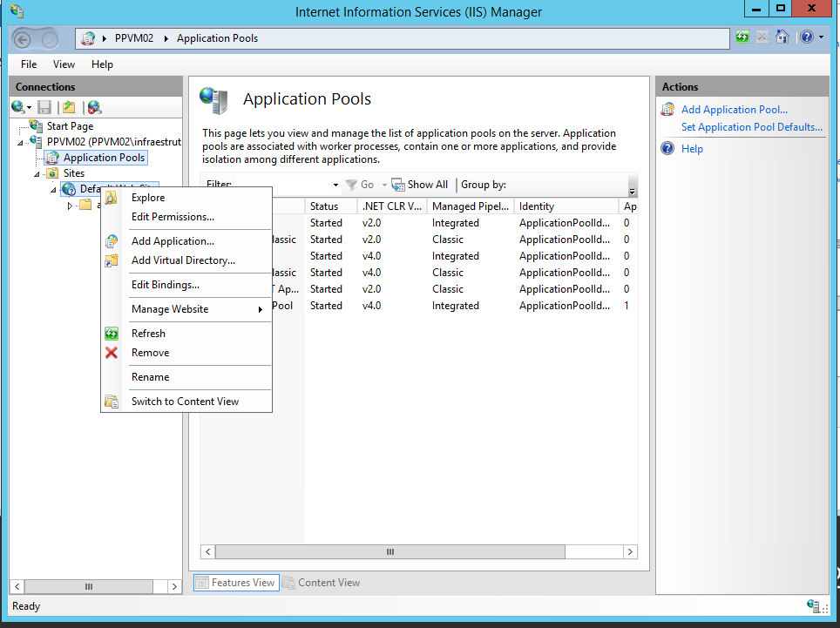Click the Help icon in Actions pane
The image size is (840, 628).
(x=667, y=148)
